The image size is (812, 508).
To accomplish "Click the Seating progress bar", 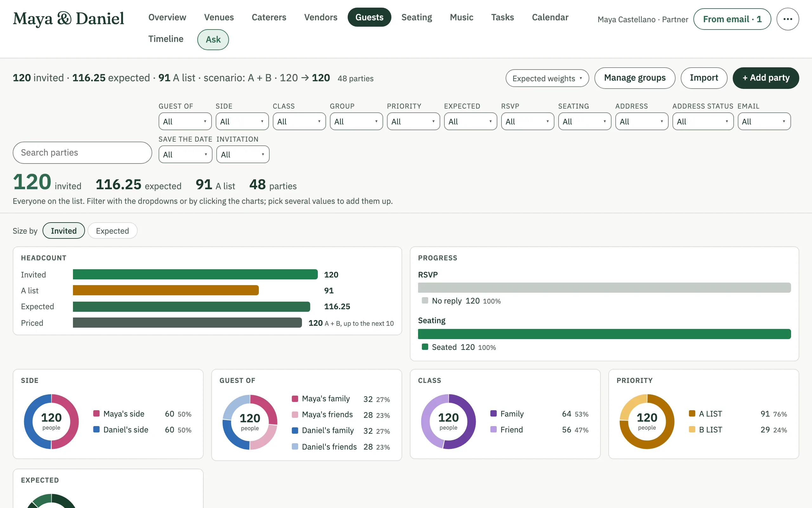I will 604,334.
